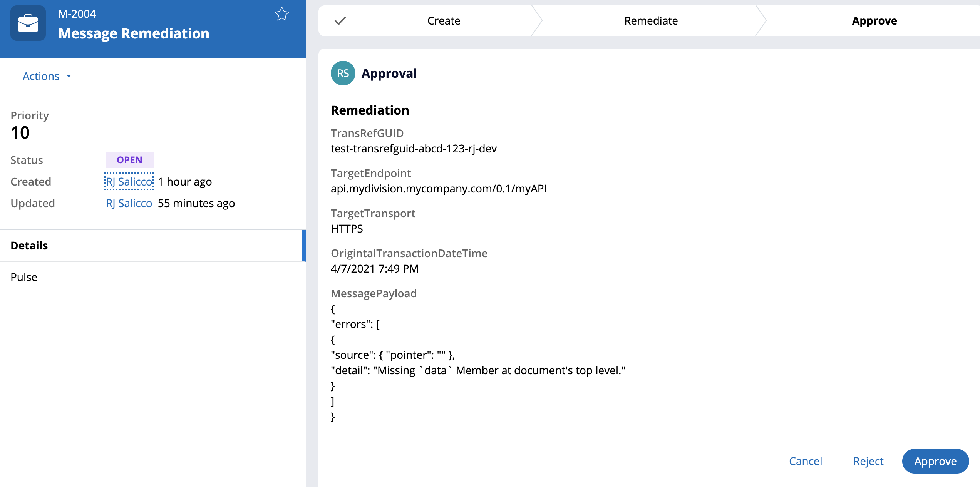The width and height of the screenshot is (980, 487).
Task: Select the Details tab
Action: coord(29,246)
